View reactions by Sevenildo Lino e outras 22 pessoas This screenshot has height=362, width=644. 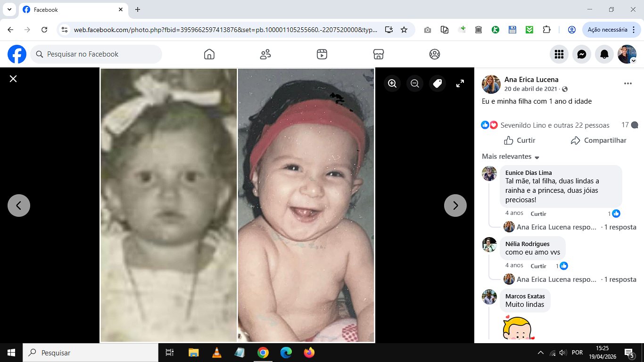(555, 125)
